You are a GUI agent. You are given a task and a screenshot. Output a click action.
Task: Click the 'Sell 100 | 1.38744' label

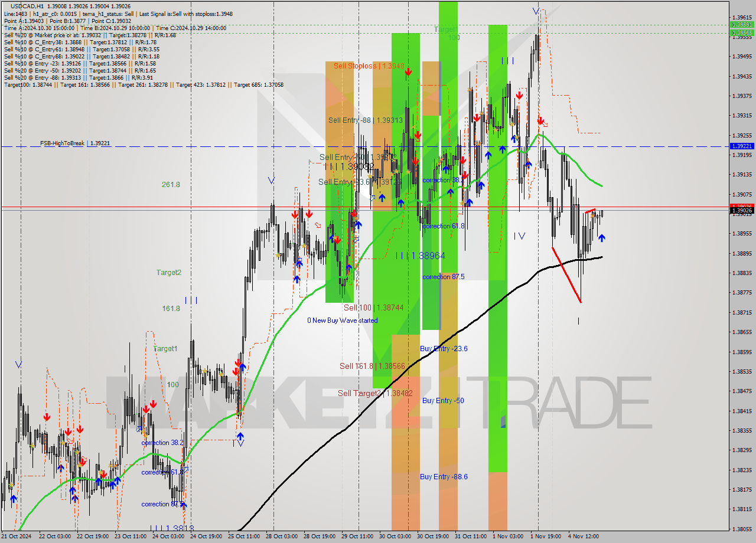point(373,308)
